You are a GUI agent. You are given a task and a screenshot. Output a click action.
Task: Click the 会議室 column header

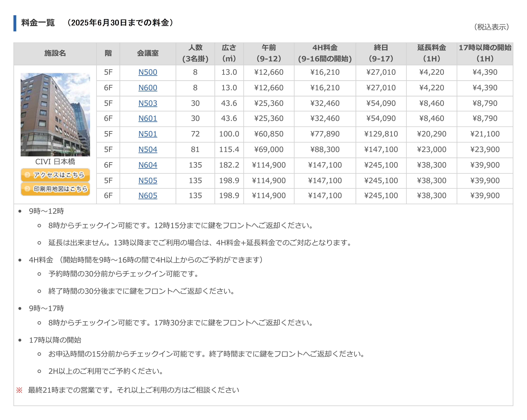pos(148,54)
